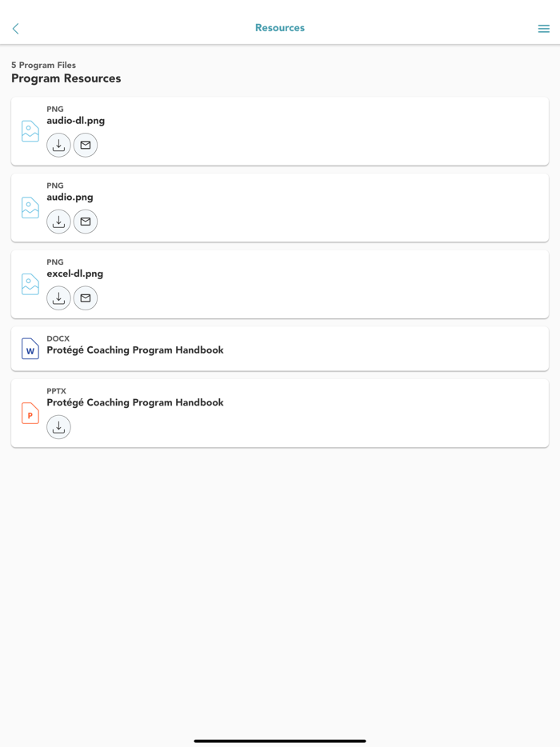Image resolution: width=560 pixels, height=747 pixels.
Task: Tap the back chevron
Action: coord(15,28)
